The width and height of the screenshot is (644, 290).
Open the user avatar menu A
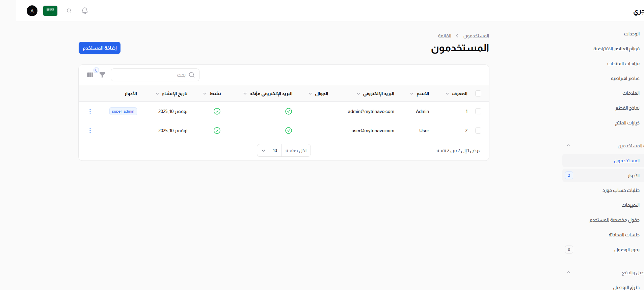tap(32, 11)
